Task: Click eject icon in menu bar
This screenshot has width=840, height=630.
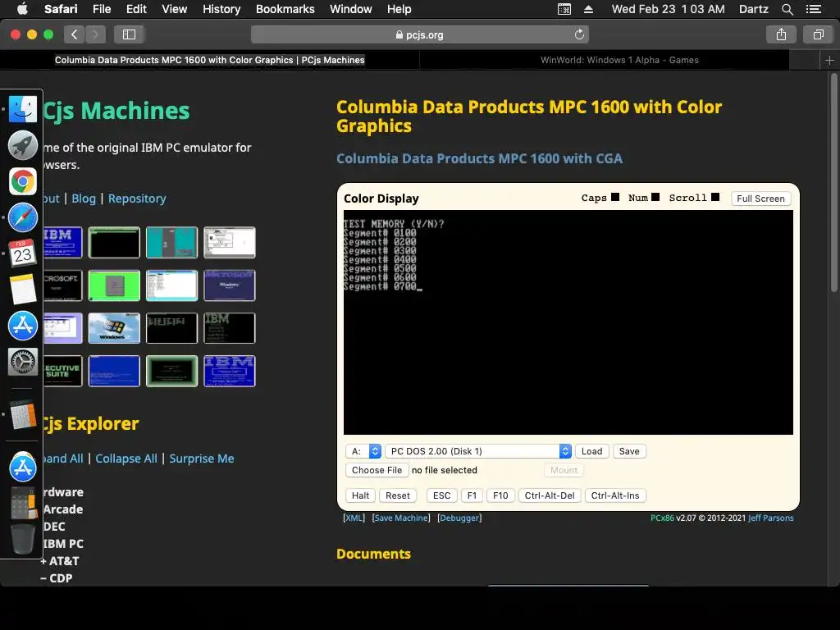Action: pos(588,9)
